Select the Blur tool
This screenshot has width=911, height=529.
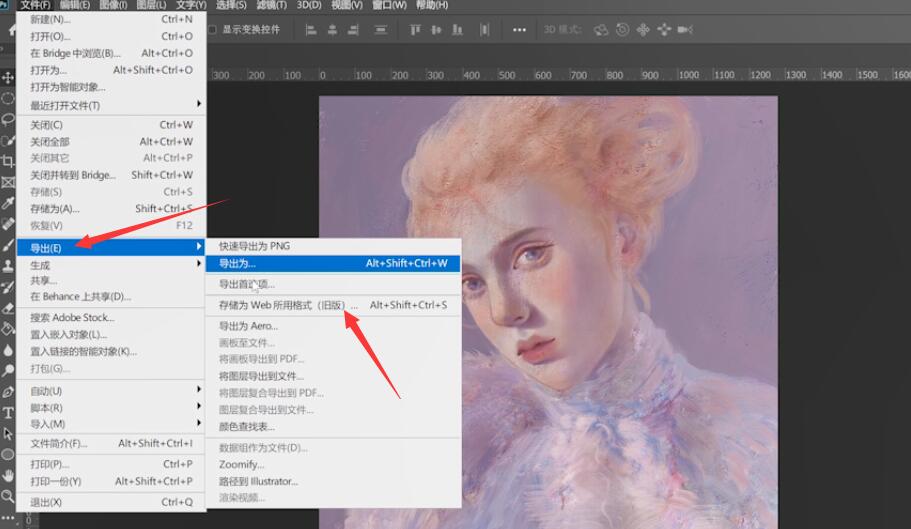pyautogui.click(x=8, y=350)
